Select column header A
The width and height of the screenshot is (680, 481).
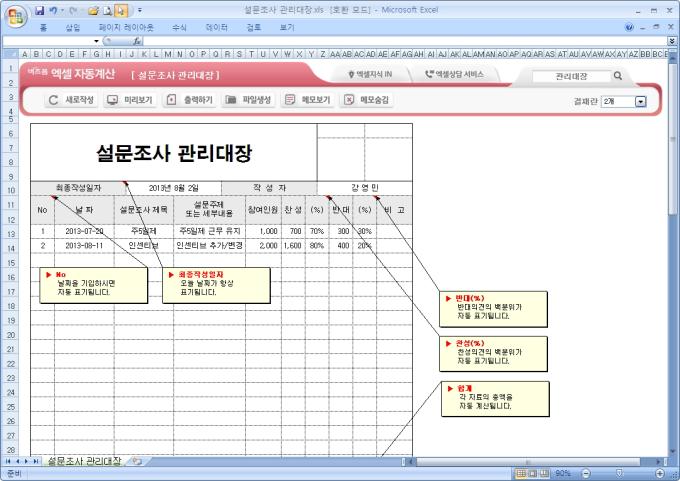pos(25,54)
